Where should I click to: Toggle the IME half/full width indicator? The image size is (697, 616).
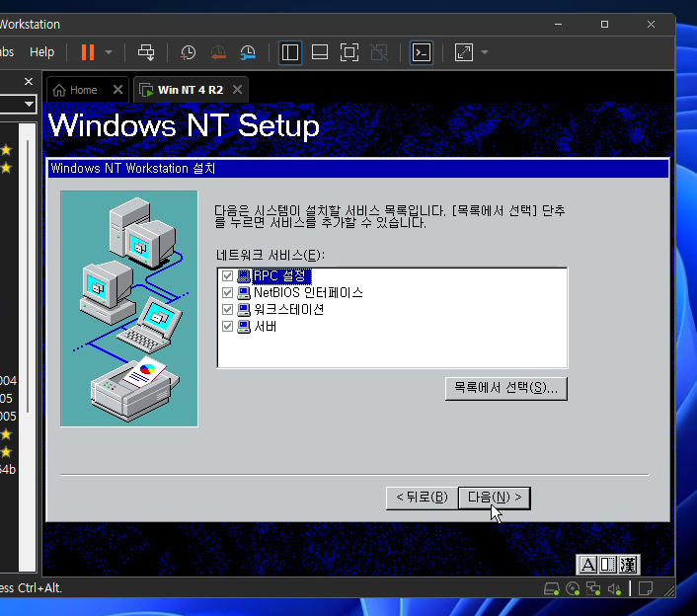click(607, 565)
